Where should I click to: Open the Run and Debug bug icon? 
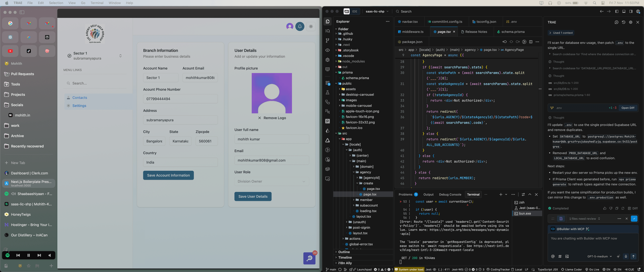[x=328, y=60]
